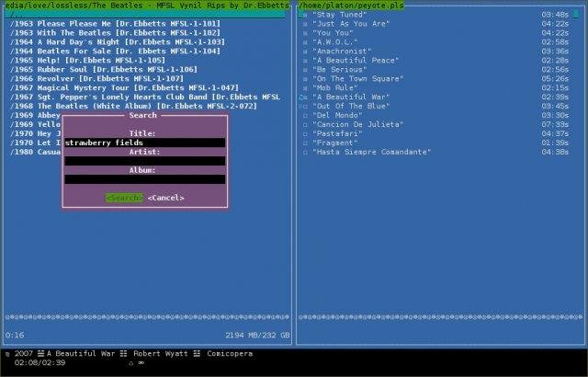Click the scroll position indicator of the playlist panel

(x=576, y=15)
